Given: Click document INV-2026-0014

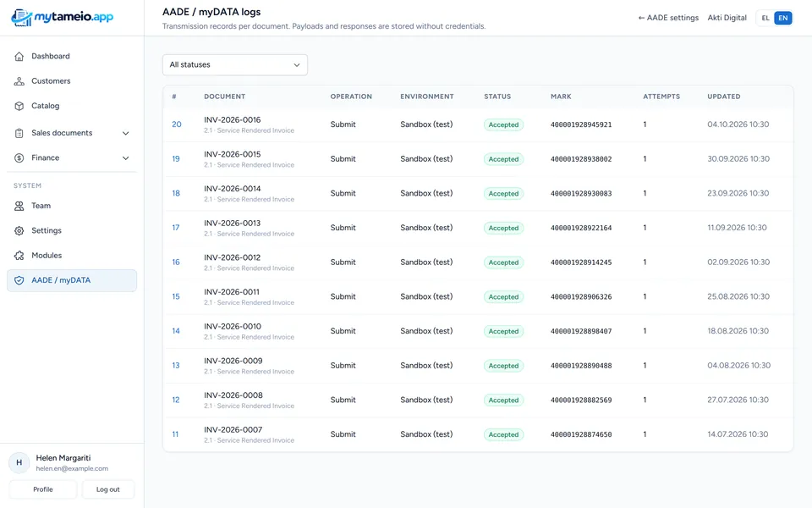Looking at the screenshot, I should (232, 189).
